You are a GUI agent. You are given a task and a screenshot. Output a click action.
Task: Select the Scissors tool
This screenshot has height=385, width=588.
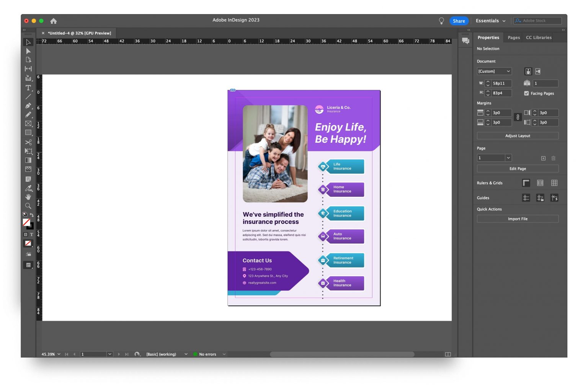28,142
